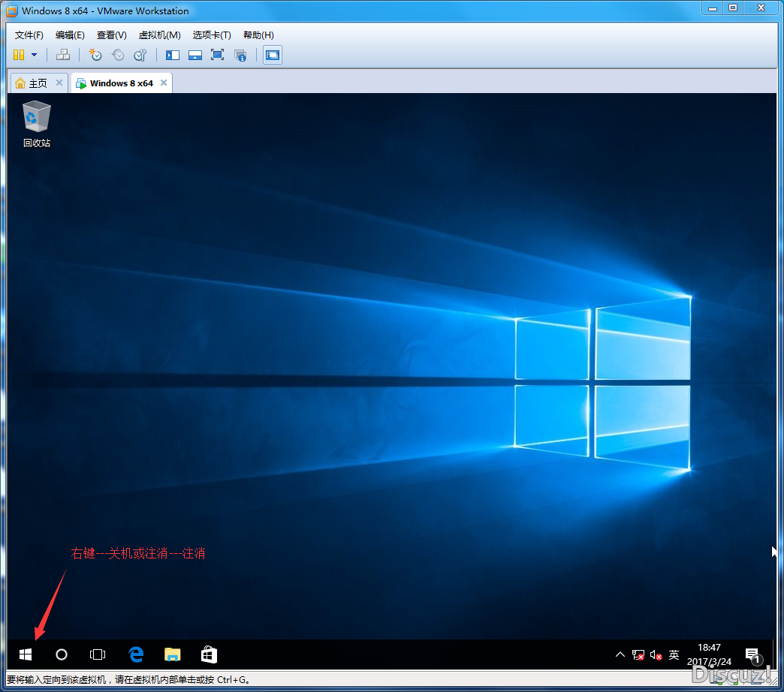
Task: Open the Store app from the guest taskbar
Action: click(209, 654)
